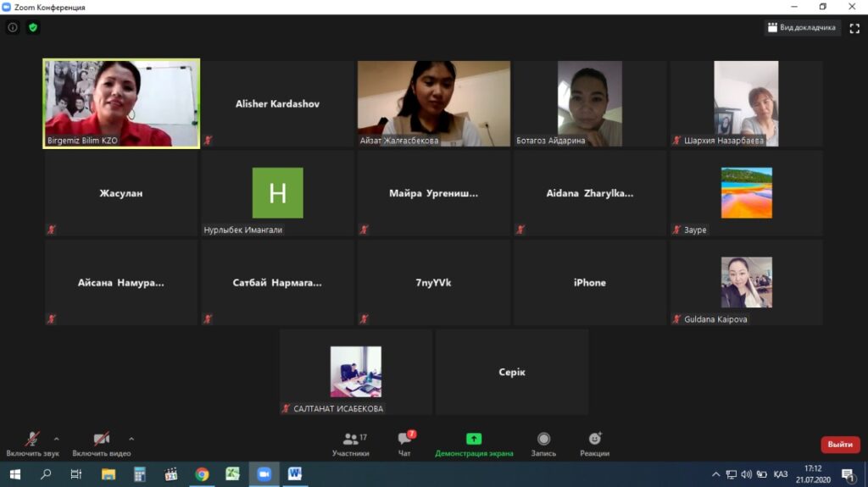The image size is (868, 487).
Task: Select iPhone participant tile
Action: (x=590, y=283)
